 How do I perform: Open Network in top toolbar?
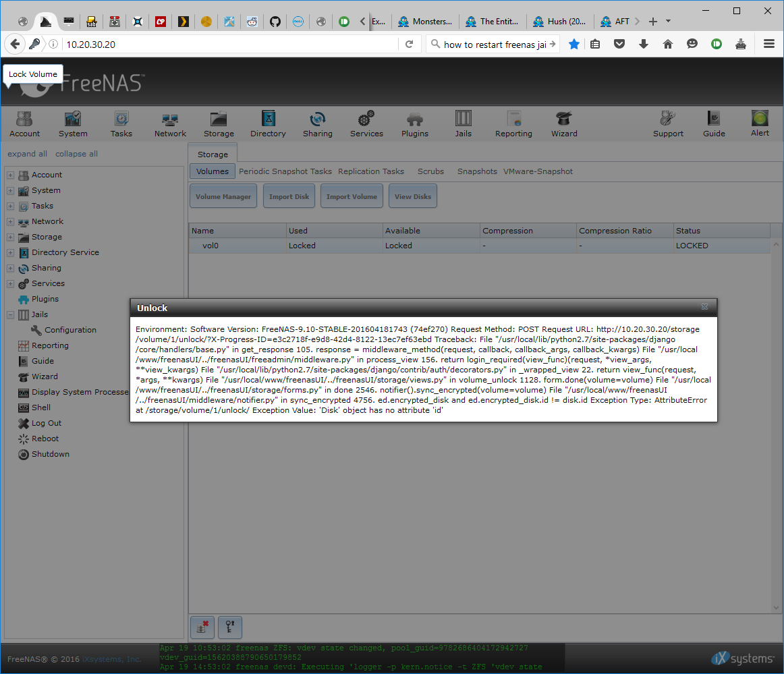pos(170,124)
